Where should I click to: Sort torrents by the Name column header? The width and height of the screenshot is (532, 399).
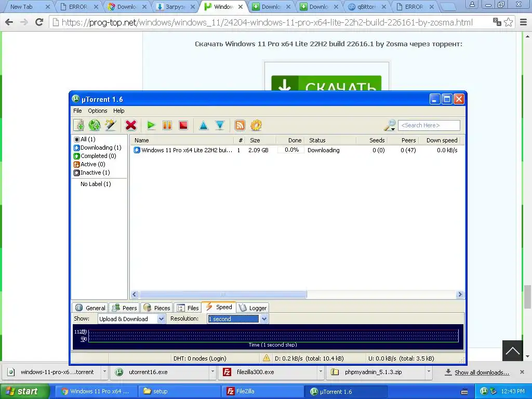(182, 140)
